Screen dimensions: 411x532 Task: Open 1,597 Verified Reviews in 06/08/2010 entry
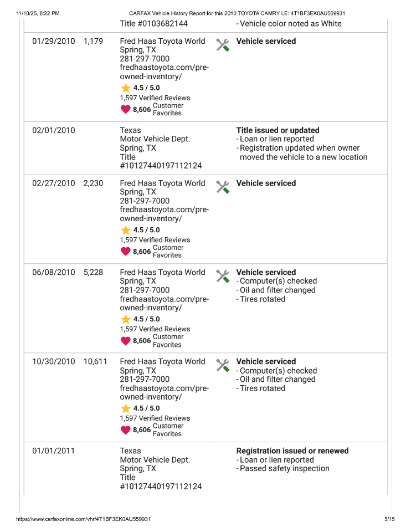(155, 329)
